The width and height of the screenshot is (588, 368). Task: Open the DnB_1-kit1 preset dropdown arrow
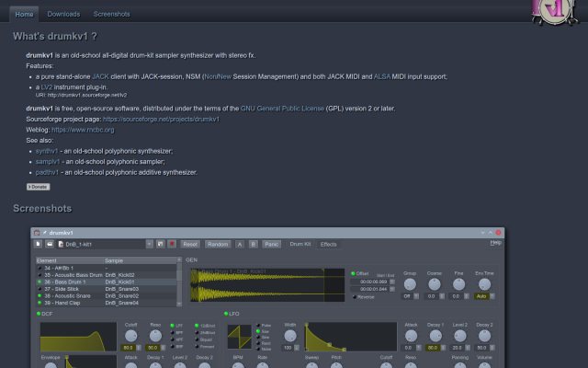click(149, 244)
